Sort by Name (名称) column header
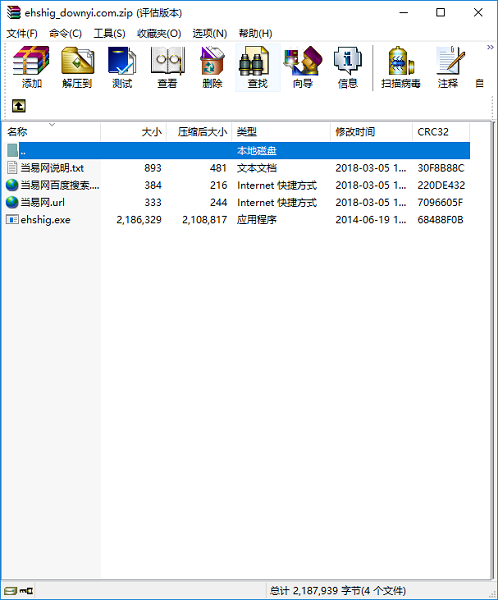The height and width of the screenshot is (600, 498). 51,132
